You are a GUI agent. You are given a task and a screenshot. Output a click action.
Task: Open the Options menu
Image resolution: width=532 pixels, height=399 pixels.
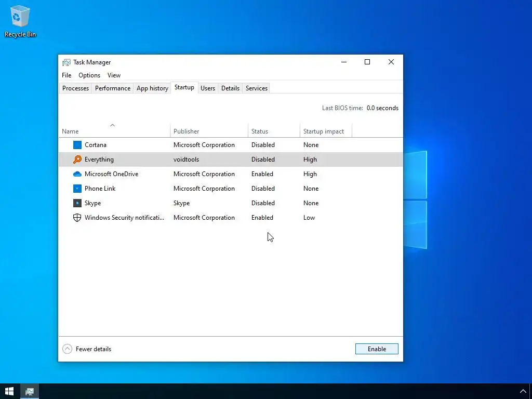pos(89,75)
